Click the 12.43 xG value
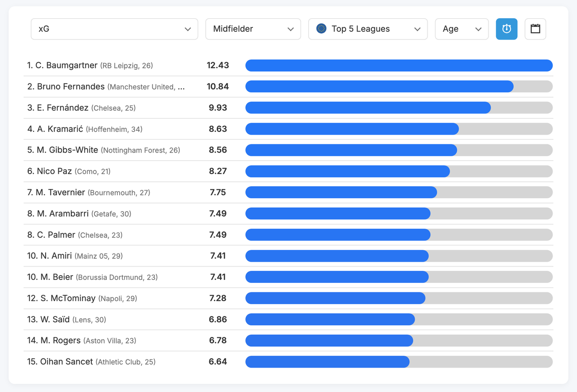 click(218, 65)
